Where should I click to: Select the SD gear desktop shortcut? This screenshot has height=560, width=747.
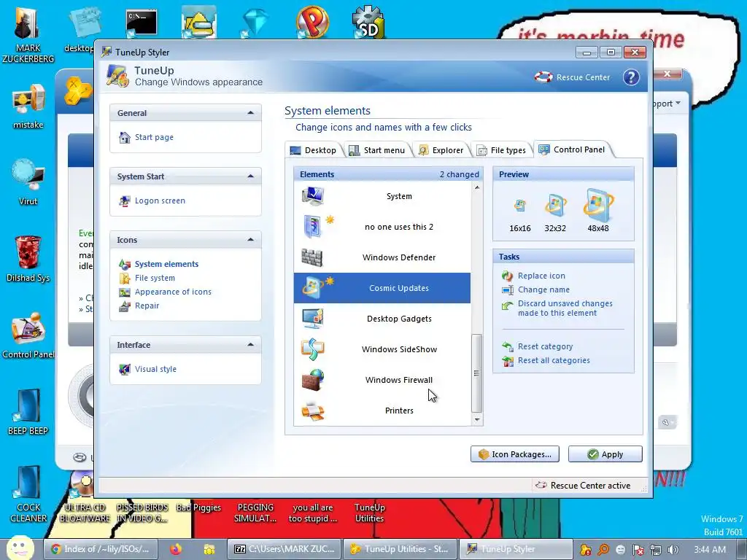tap(368, 23)
